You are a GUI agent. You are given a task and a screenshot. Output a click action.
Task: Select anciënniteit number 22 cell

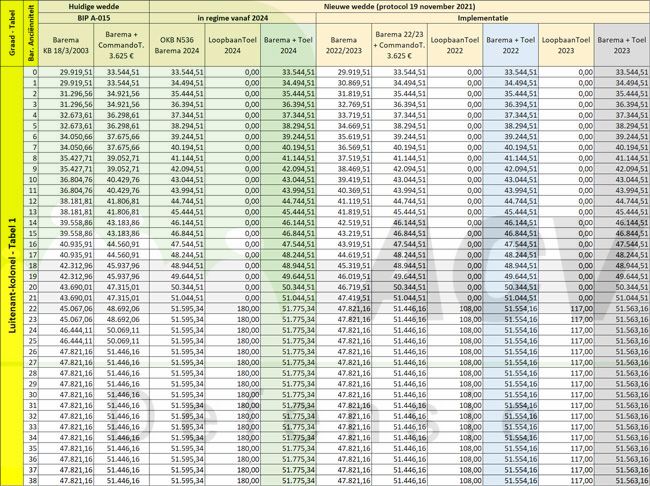point(33,309)
